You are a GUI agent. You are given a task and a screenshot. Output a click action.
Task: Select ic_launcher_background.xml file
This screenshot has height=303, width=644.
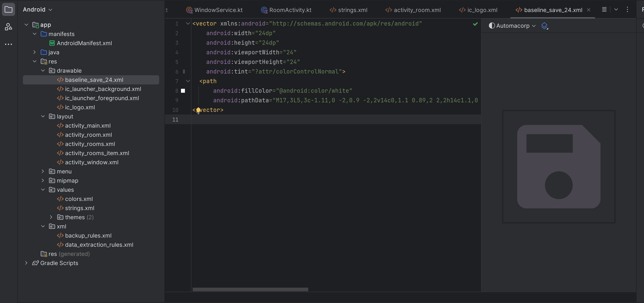click(x=99, y=89)
